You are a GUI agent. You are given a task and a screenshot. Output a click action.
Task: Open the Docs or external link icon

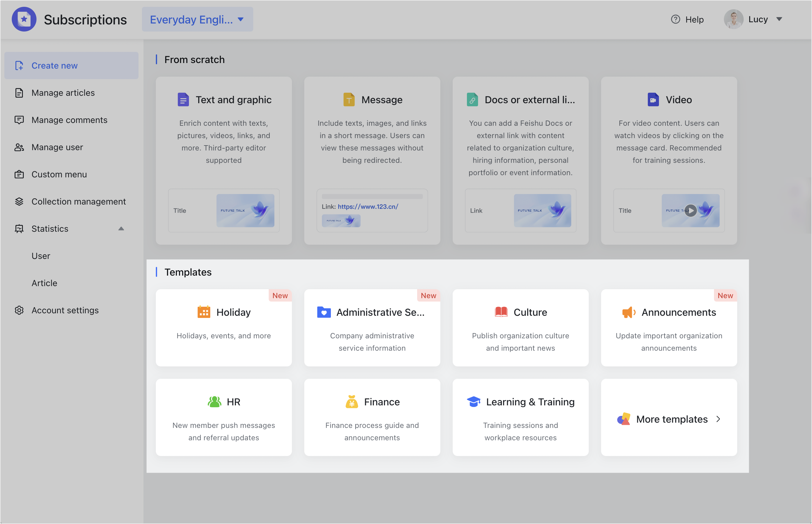[x=472, y=99]
